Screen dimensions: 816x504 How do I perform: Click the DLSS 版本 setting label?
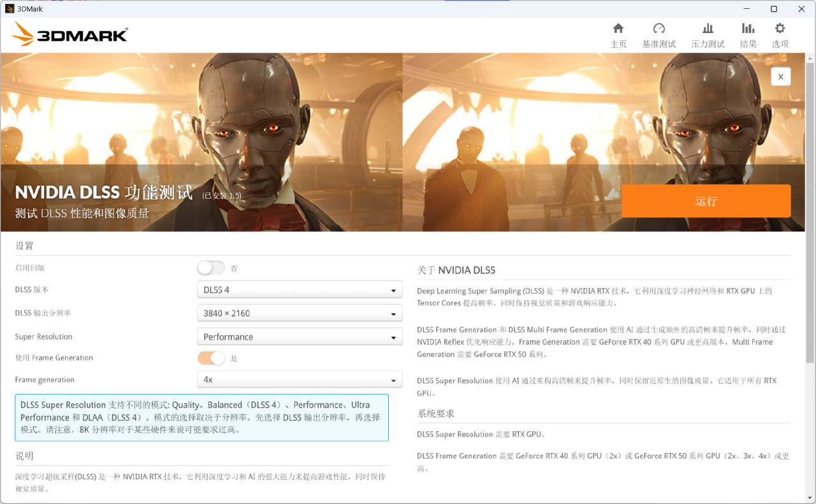click(32, 290)
